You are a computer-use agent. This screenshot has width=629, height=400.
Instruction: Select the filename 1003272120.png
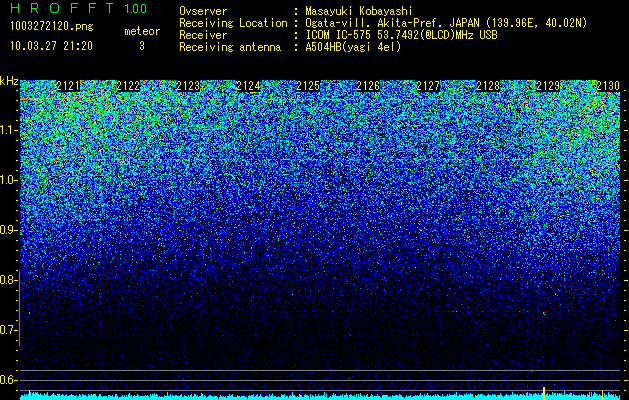[52, 27]
